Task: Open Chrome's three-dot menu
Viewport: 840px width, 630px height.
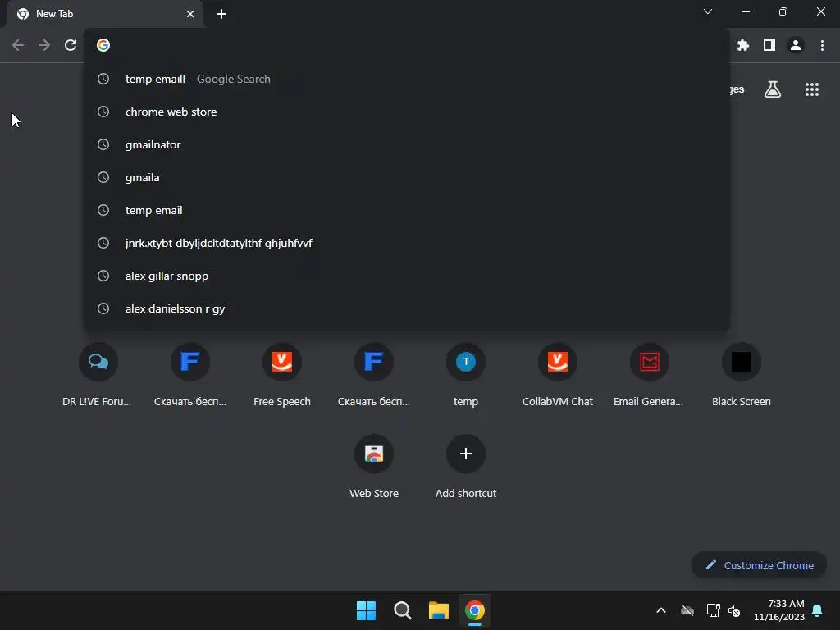Action: [822, 46]
